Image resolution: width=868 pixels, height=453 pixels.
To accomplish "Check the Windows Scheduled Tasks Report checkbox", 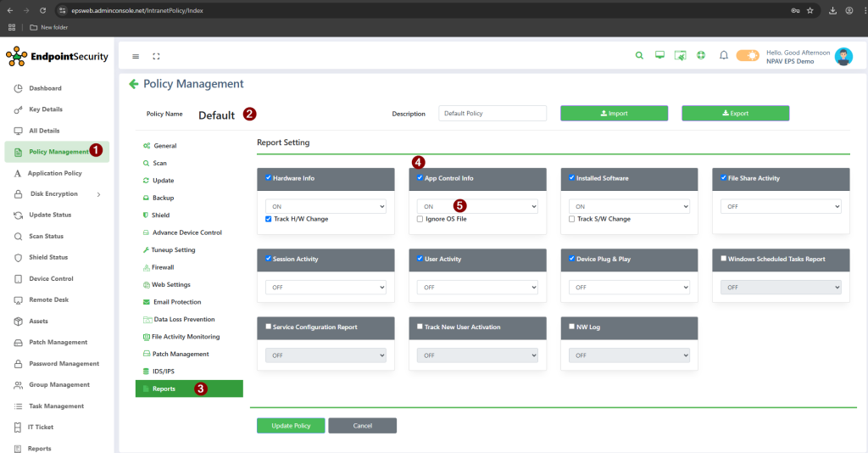I will 723,259.
